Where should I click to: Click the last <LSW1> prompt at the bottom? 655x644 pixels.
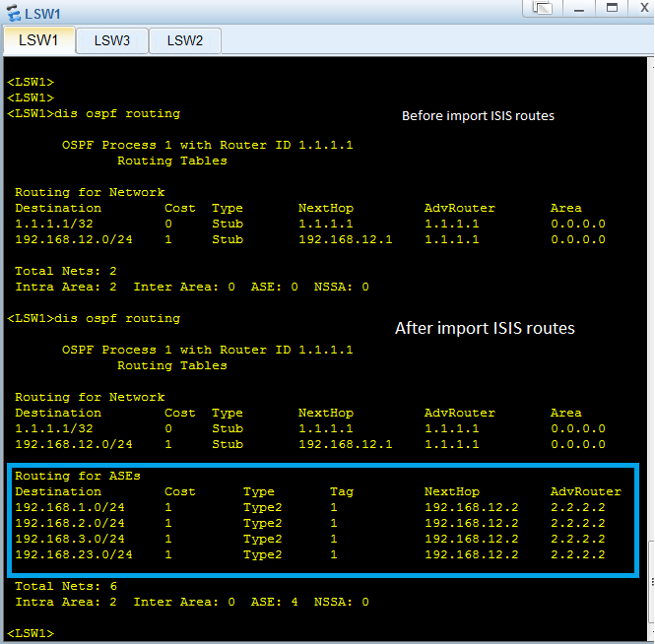click(x=31, y=633)
